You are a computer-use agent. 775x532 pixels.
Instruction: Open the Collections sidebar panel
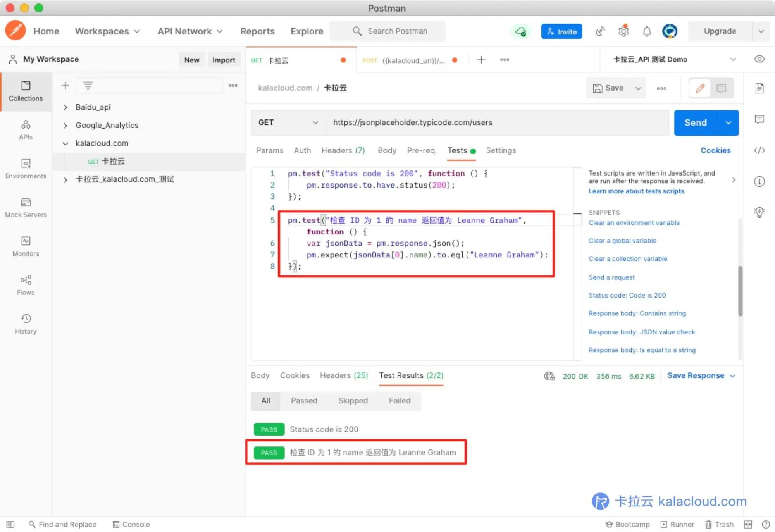click(26, 91)
